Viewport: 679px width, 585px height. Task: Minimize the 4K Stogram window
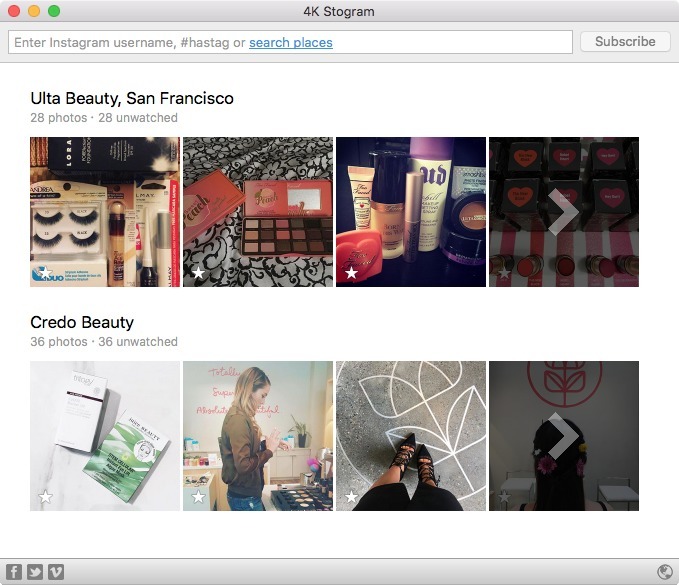[34, 11]
